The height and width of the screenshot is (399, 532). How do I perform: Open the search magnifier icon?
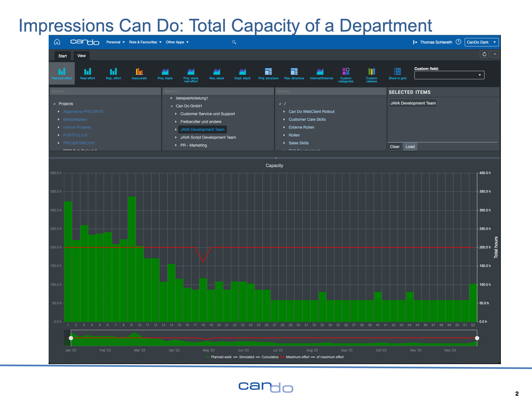click(x=234, y=42)
